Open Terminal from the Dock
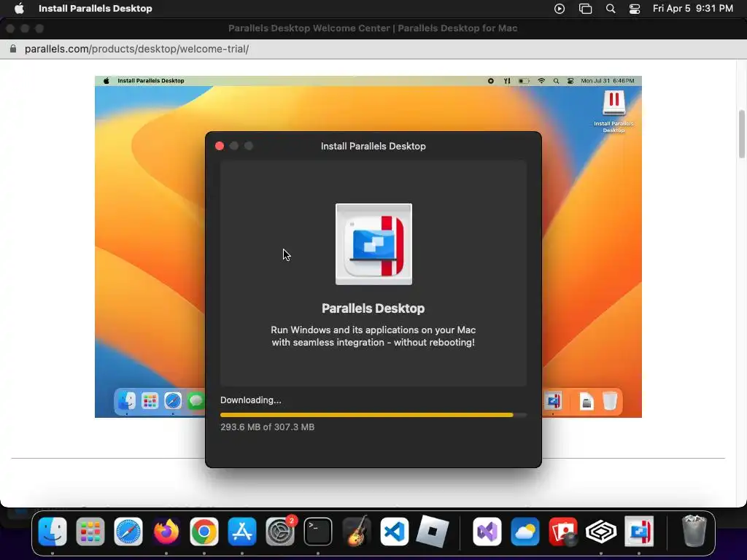 point(318,532)
